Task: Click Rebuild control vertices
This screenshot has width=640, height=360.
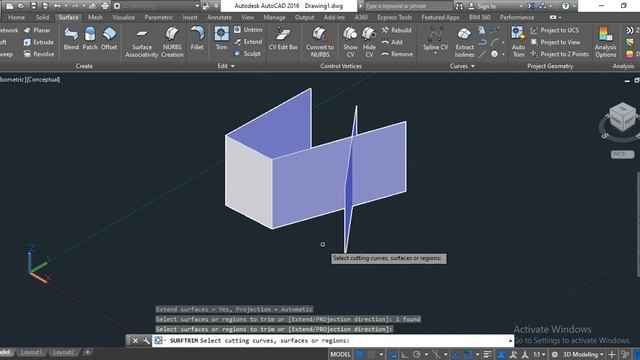Action: (397, 30)
